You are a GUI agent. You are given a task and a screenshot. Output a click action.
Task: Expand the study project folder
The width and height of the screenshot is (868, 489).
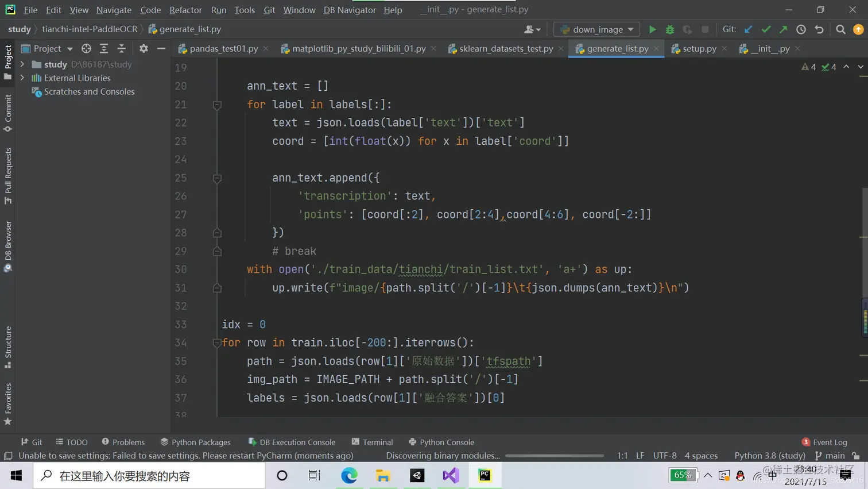22,64
